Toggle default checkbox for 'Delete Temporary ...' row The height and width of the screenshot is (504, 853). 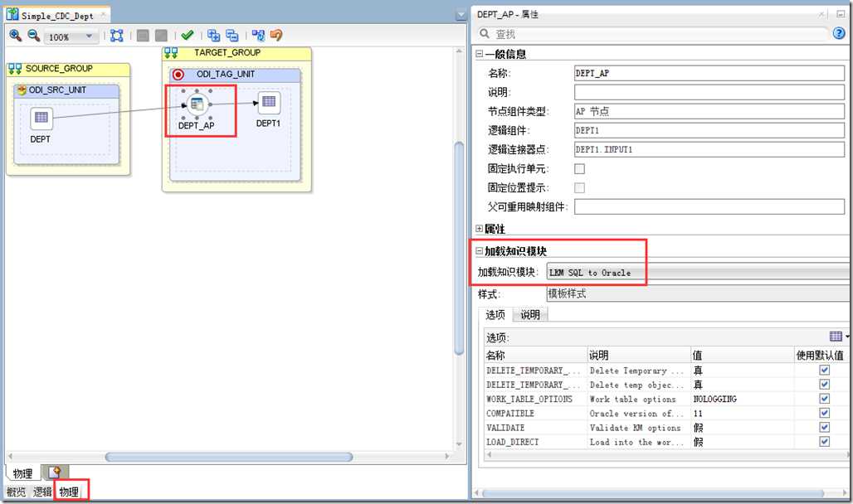[x=825, y=371]
